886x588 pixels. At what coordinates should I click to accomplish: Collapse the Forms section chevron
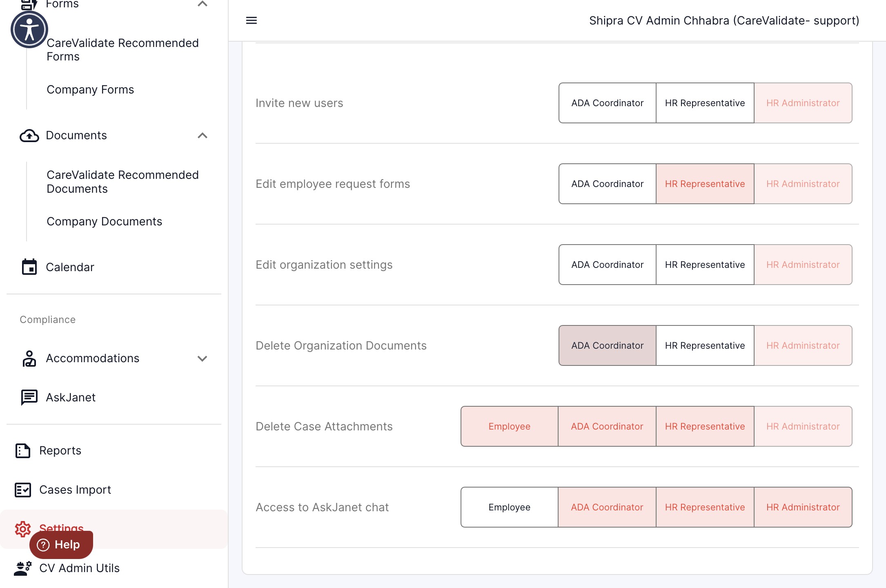(x=203, y=4)
